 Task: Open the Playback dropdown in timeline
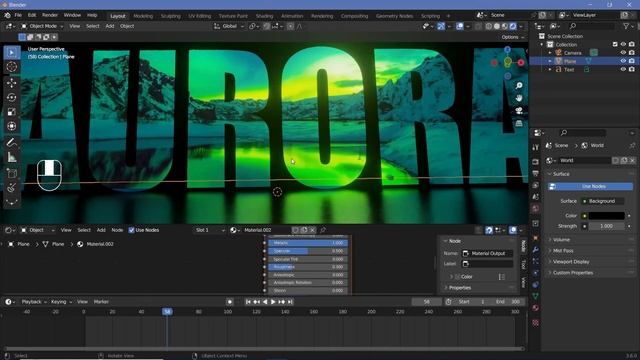pyautogui.click(x=33, y=302)
